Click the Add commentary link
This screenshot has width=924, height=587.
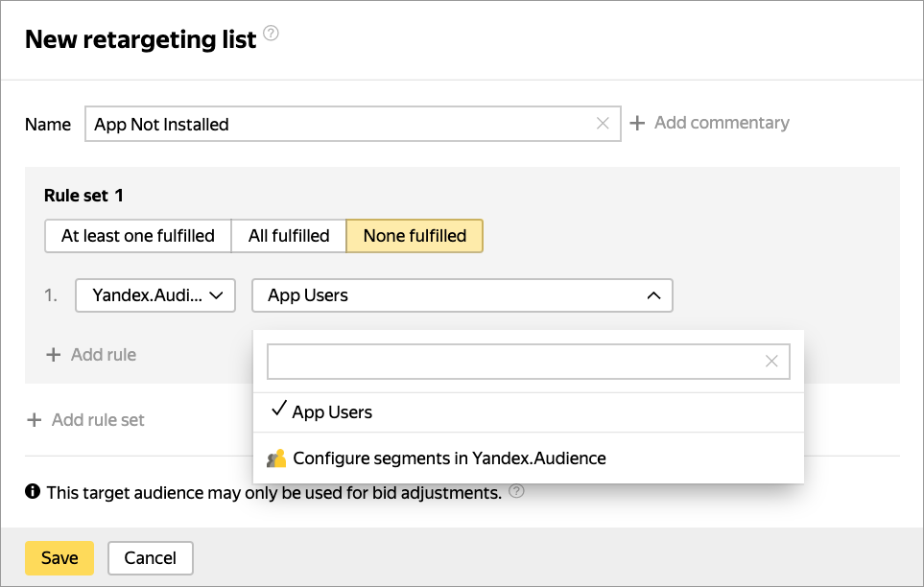(x=722, y=123)
